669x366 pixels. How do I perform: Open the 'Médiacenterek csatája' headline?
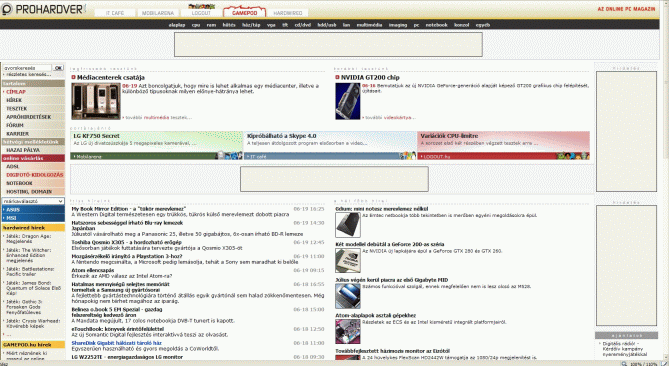tap(111, 78)
